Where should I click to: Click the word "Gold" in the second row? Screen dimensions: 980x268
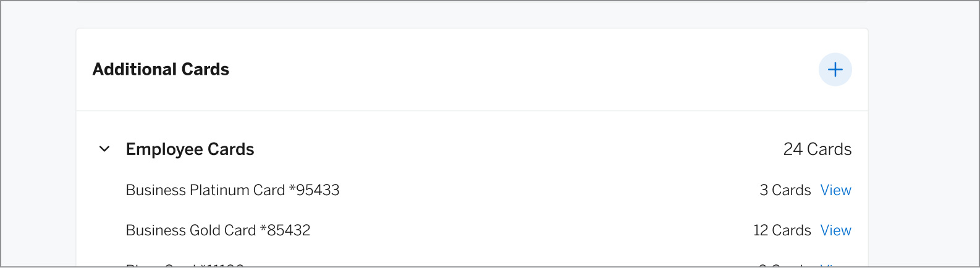(206, 230)
